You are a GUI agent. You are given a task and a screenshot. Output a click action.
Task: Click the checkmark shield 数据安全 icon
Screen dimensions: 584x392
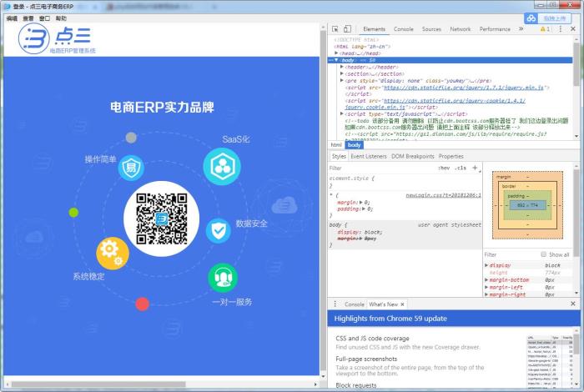pos(219,230)
